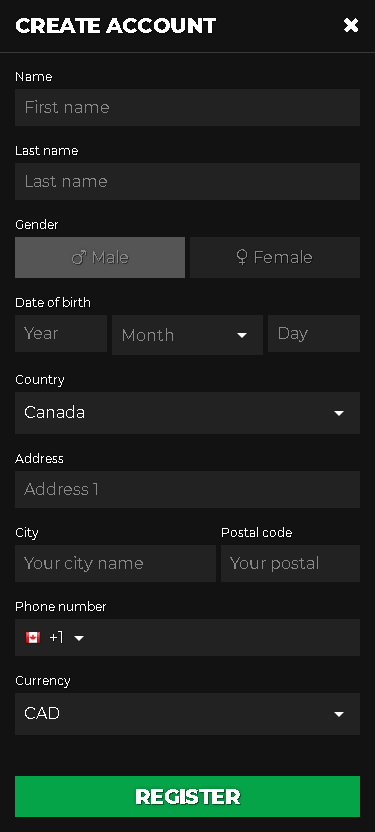Screen dimensions: 375x832
Task: Click the Country dropdown arrow
Action: coord(338,413)
